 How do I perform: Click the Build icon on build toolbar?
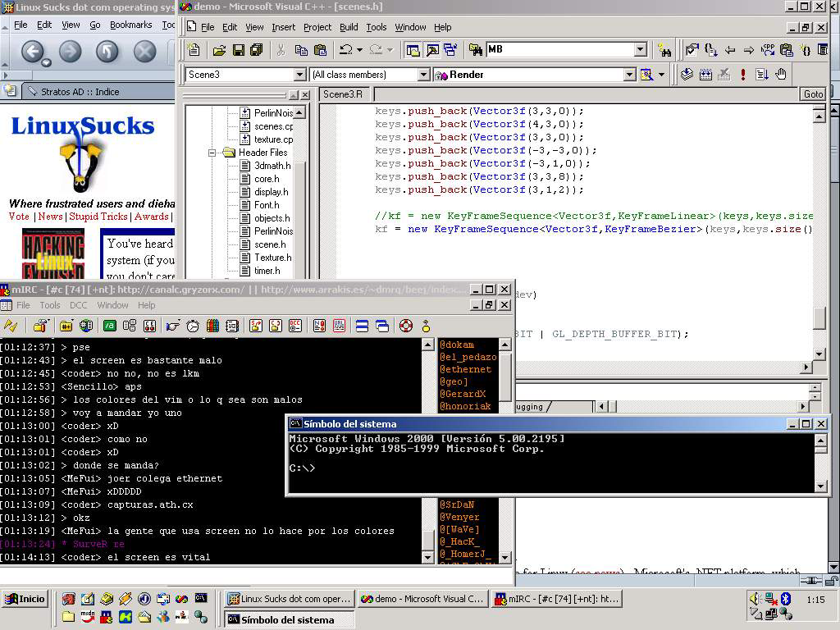tap(705, 75)
